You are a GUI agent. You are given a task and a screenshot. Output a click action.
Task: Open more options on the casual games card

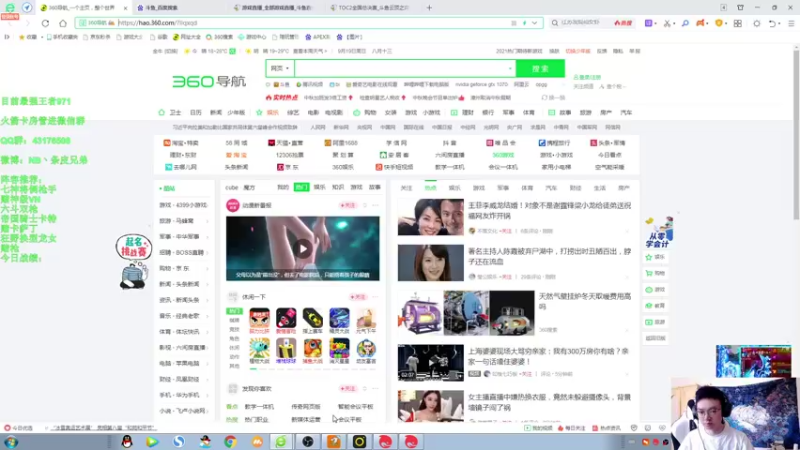point(376,296)
